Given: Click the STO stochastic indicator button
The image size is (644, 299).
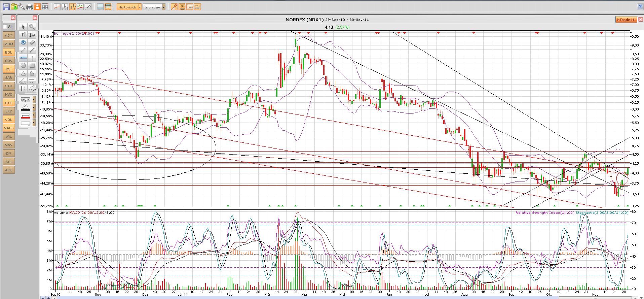Looking at the screenshot, I should pos(9,103).
